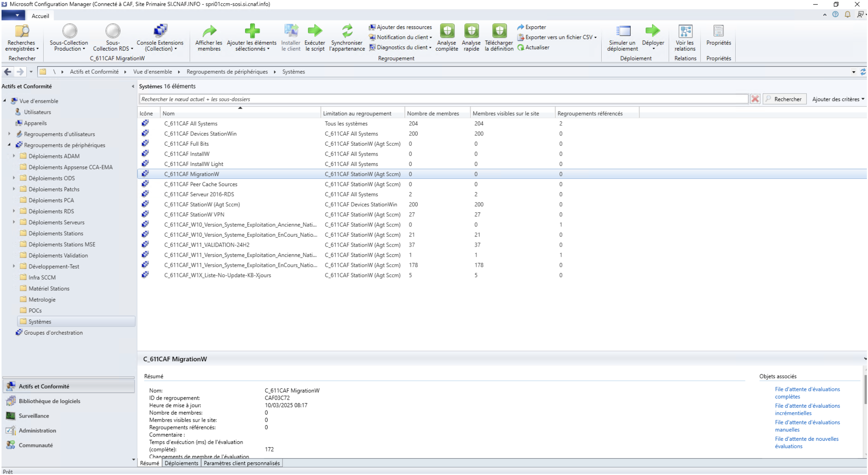Open Diagnostics du client menu
The height and width of the screenshot is (475, 868).
click(x=400, y=47)
